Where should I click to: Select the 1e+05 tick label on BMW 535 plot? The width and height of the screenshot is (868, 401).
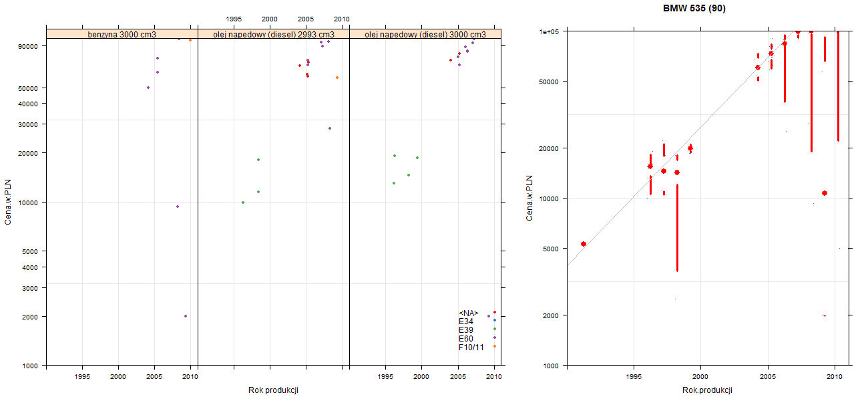click(549, 31)
